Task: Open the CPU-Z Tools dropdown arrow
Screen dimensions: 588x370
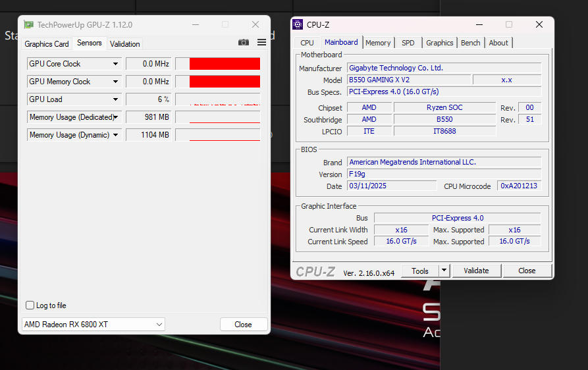Action: (x=444, y=270)
